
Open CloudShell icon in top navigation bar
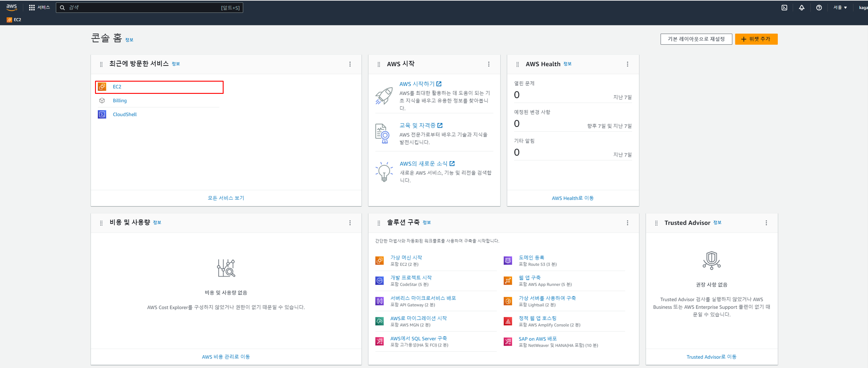784,7
